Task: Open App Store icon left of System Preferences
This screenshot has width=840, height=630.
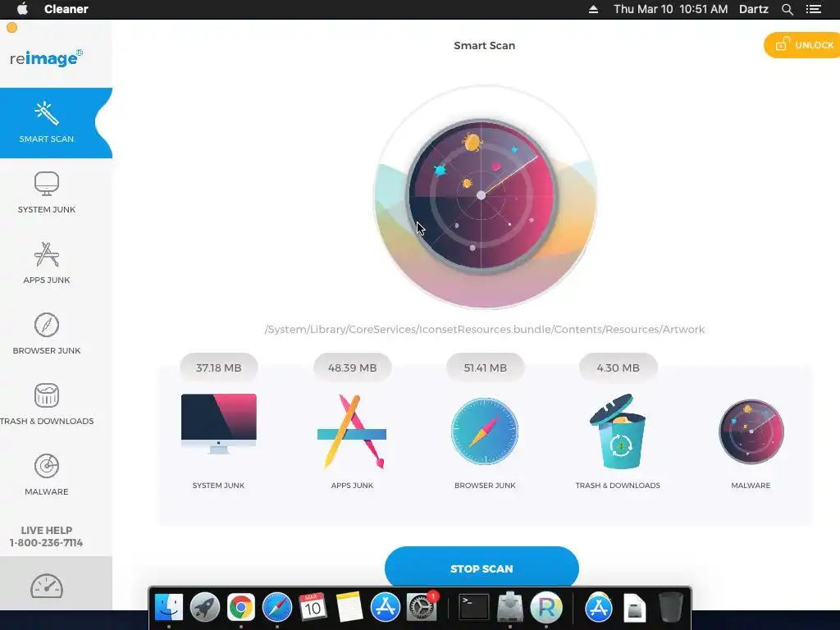Action: coord(386,608)
